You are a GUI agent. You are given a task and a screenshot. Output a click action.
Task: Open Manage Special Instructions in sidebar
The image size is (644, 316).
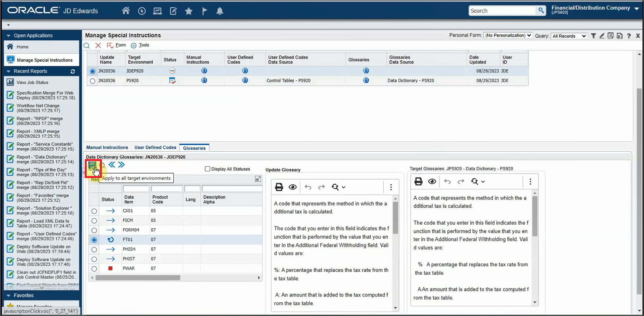[x=42, y=60]
